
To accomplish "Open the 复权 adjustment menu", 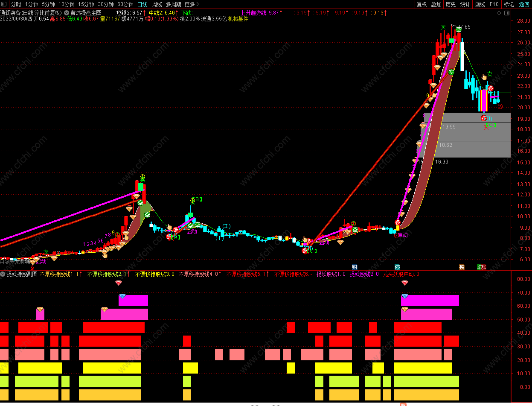I will [x=422, y=4].
